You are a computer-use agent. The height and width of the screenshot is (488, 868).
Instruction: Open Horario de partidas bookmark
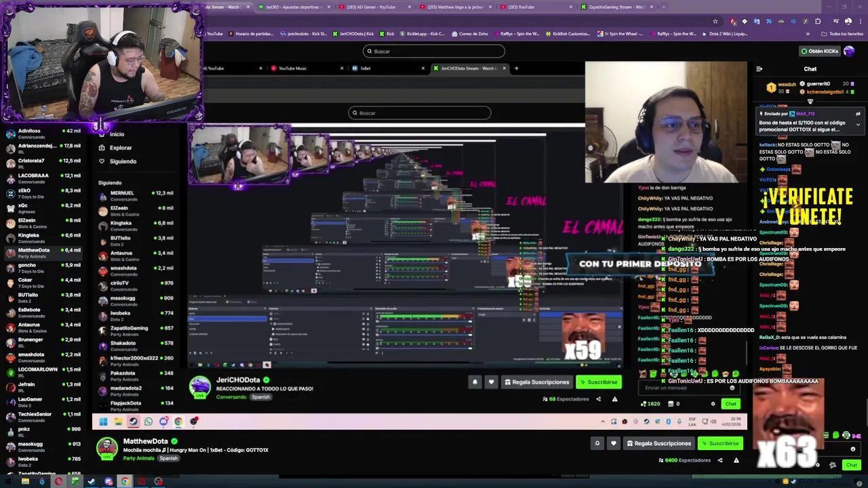[x=252, y=33]
